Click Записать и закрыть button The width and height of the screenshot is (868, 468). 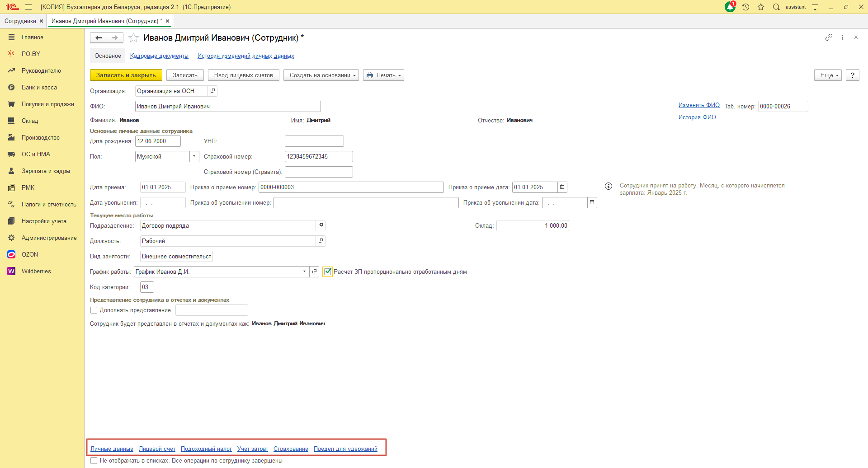pos(126,75)
